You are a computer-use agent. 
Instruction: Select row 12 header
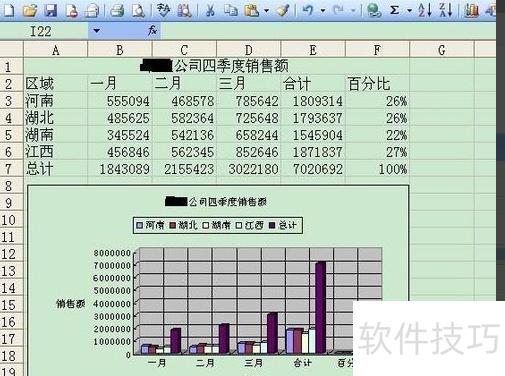coord(12,254)
